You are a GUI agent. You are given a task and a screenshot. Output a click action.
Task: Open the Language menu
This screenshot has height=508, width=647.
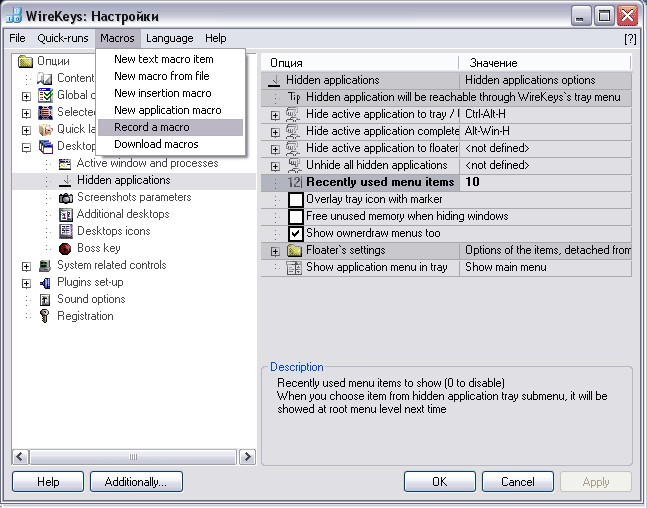tap(170, 38)
